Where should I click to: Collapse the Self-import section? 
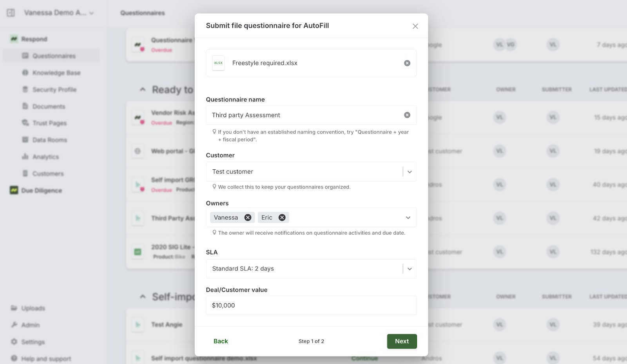point(143,297)
